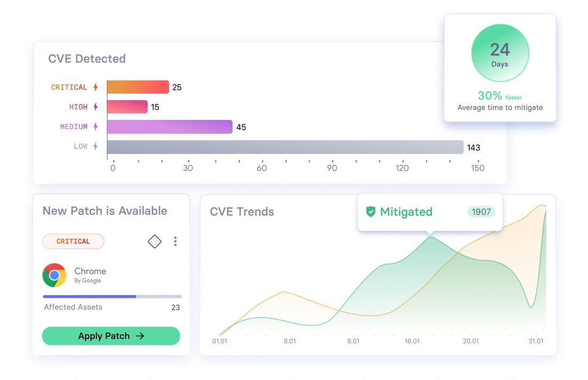Click the lightning bolt next to CRITICAL
The image size is (588, 380).
tap(96, 87)
